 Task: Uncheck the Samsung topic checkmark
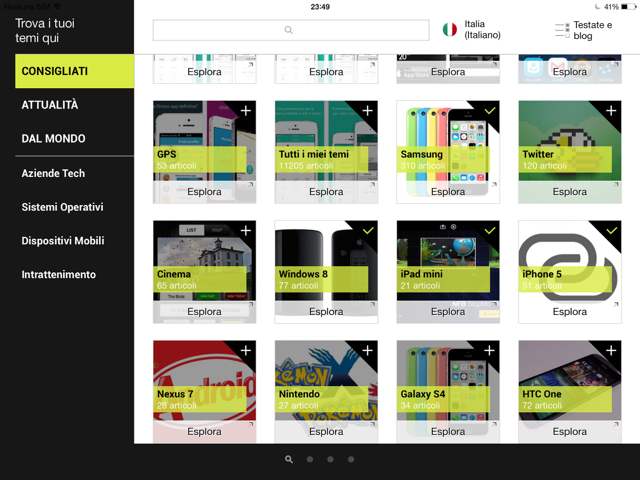(x=489, y=111)
